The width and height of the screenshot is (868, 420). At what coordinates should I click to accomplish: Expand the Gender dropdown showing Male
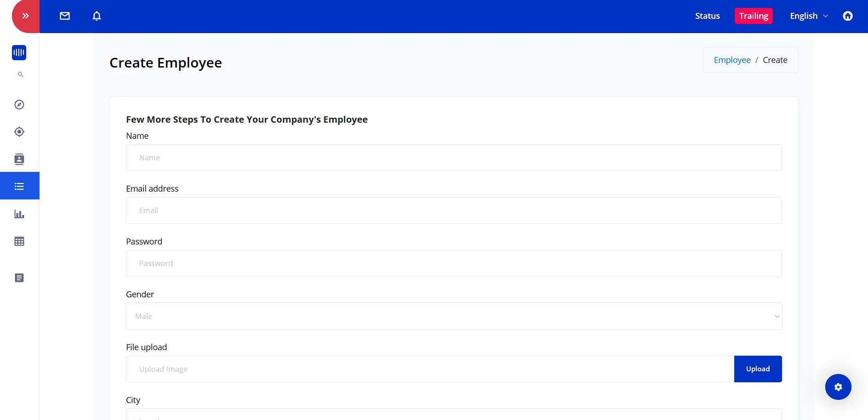(453, 316)
